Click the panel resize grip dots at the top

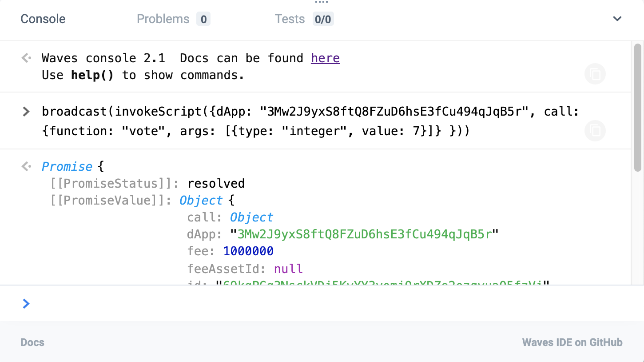pos(321,2)
